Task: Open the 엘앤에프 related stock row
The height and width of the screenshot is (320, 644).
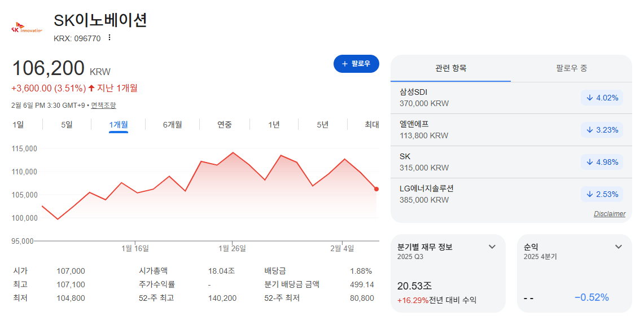Action: 511,130
